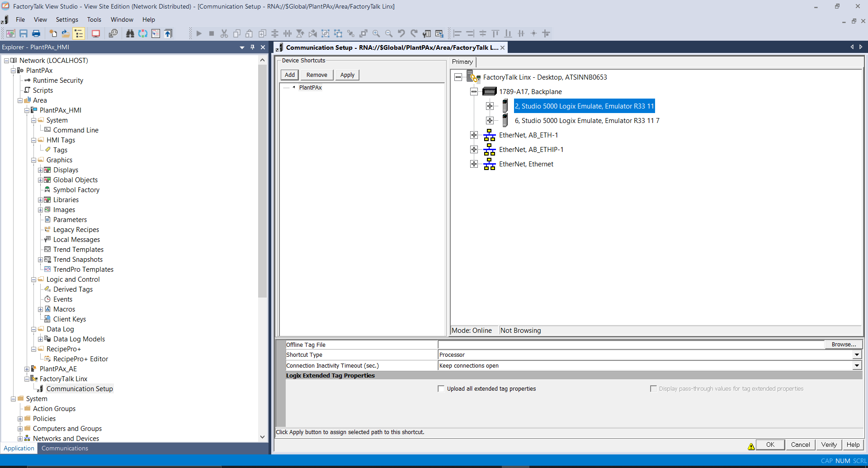Tick Display pass-through values checkbox
The image size is (868, 468).
pos(653,388)
